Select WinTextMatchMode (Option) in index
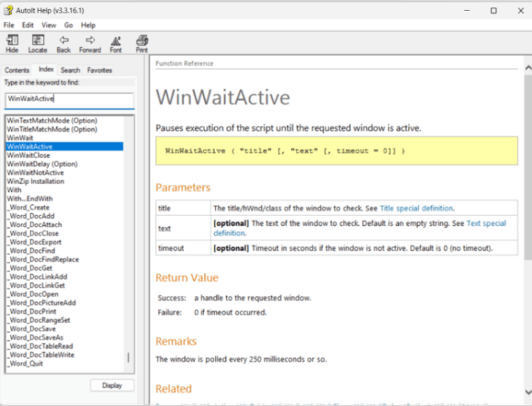The height and width of the screenshot is (406, 532). (52, 121)
